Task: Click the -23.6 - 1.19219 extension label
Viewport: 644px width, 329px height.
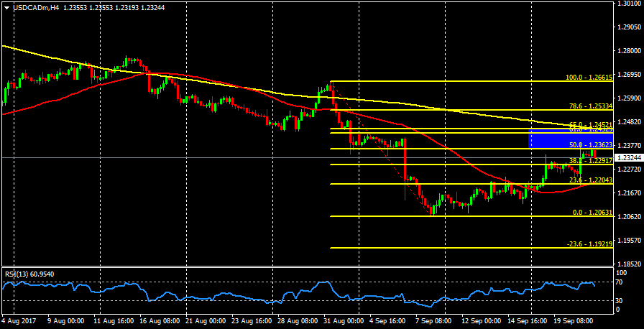Action: point(589,244)
